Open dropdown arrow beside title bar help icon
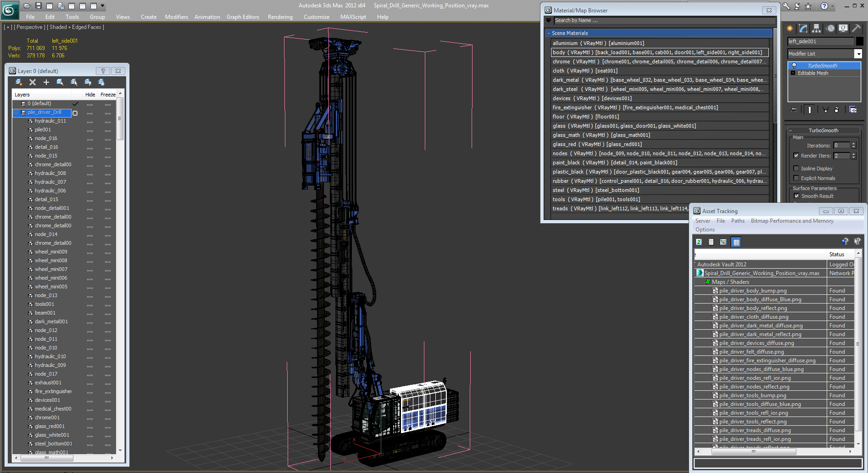This screenshot has width=868, height=473. click(x=832, y=6)
